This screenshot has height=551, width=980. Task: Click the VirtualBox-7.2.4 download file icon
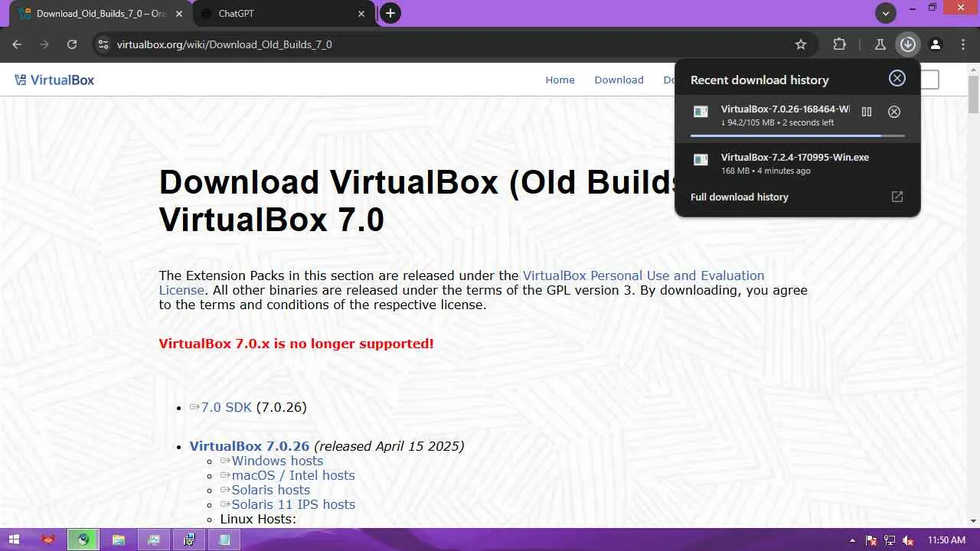tap(701, 160)
